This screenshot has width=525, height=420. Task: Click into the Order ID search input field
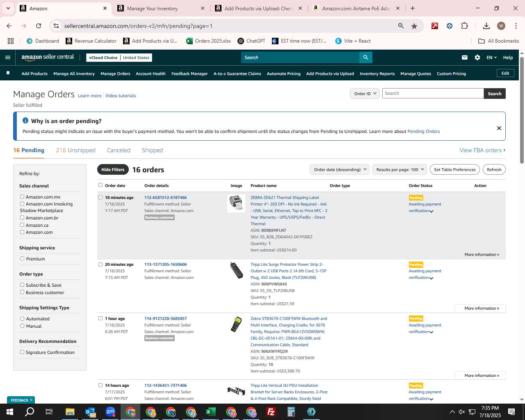(433, 94)
